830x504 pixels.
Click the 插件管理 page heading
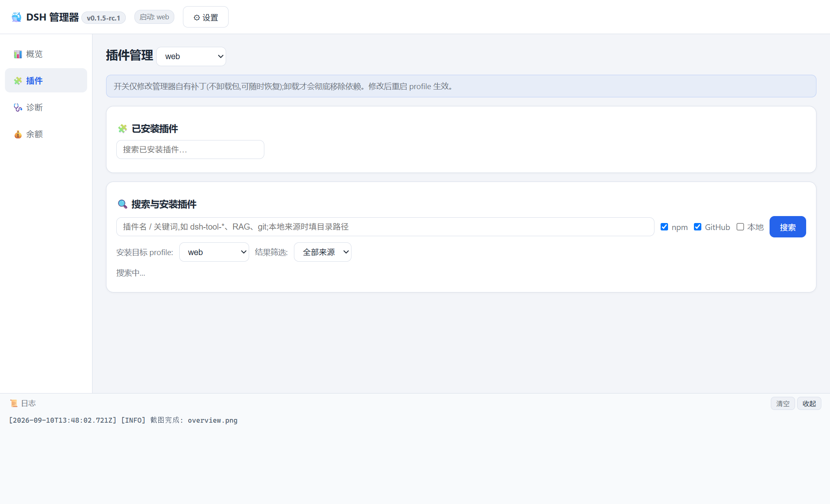[129, 55]
